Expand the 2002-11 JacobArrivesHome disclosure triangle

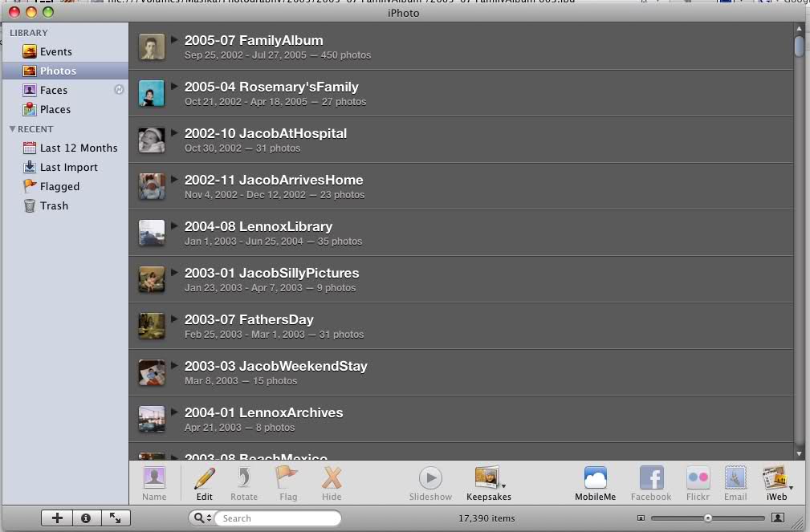[x=174, y=179]
